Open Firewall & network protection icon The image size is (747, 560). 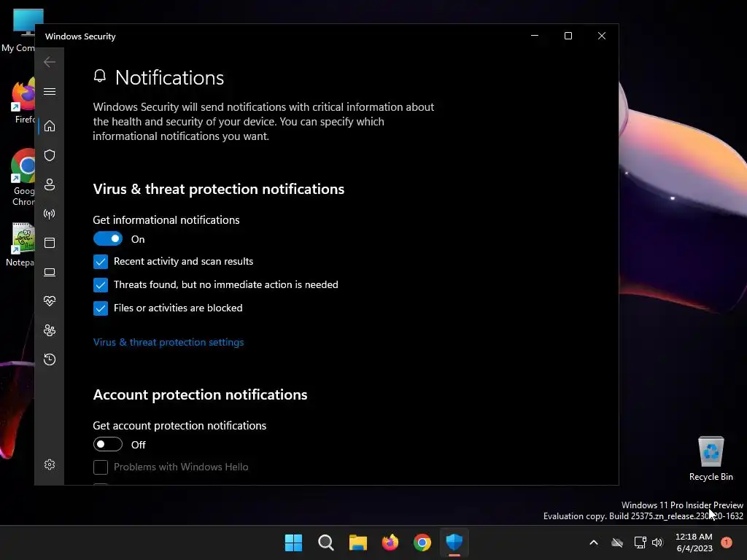50,214
